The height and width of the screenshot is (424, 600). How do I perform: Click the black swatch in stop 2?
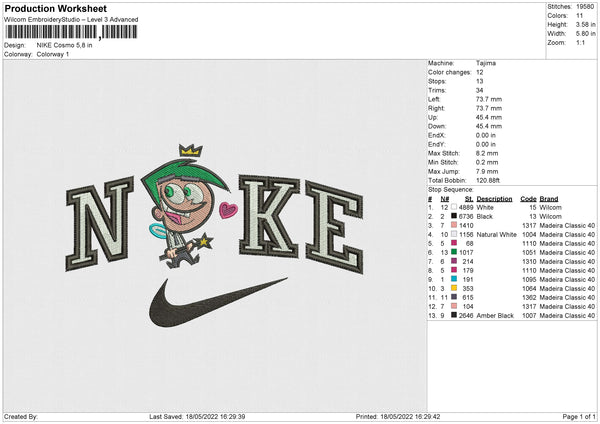point(454,216)
